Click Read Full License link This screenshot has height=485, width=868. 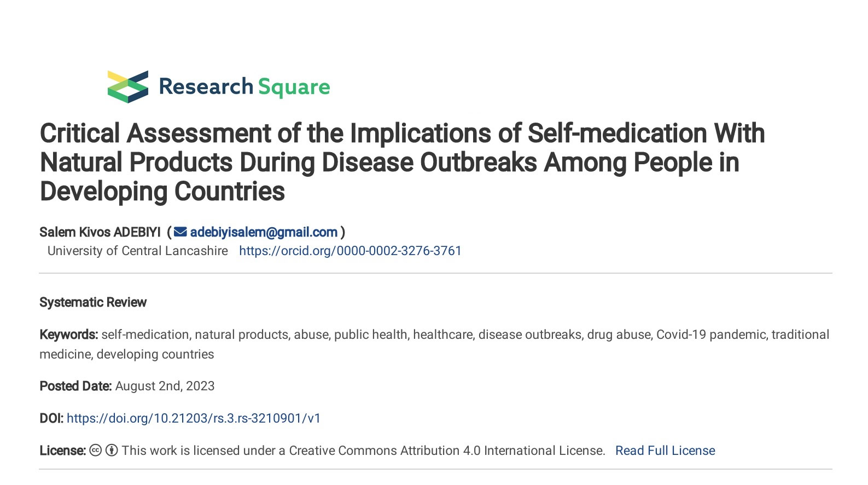click(x=665, y=451)
